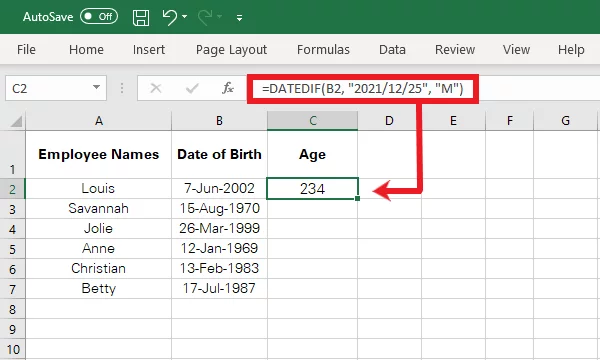Screen dimensions: 600x360
Task: Select the cell containing Anne
Action: [x=99, y=249]
